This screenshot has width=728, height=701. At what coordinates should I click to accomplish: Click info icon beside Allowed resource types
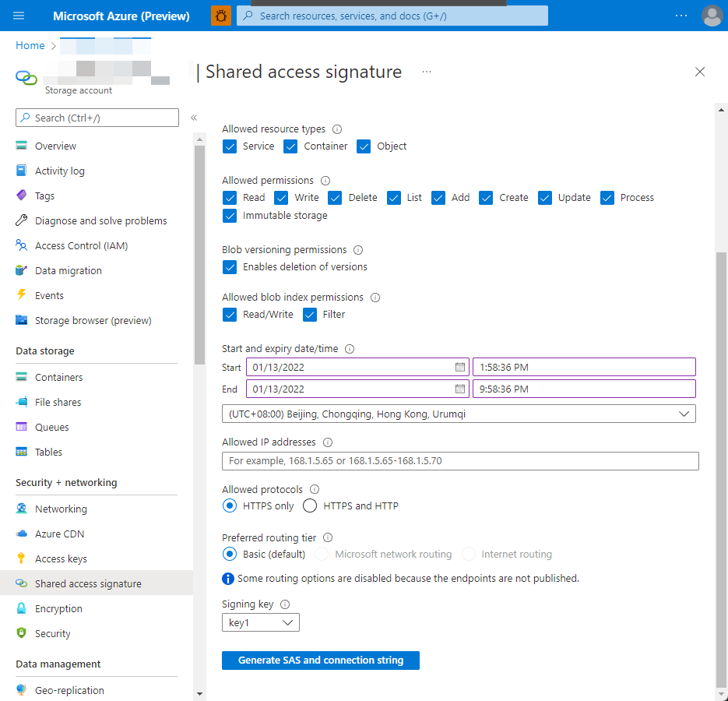pyautogui.click(x=337, y=129)
